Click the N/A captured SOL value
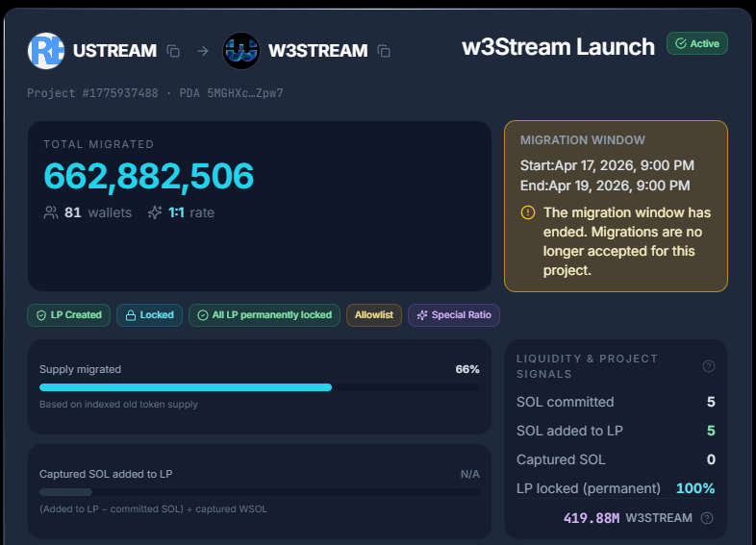The width and height of the screenshot is (756, 545). 470,474
